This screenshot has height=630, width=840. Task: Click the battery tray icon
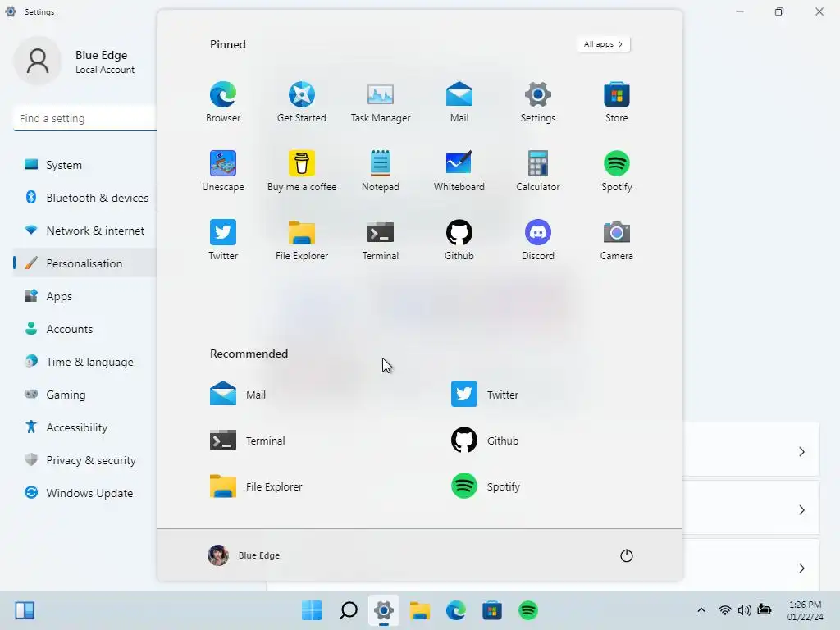765,610
